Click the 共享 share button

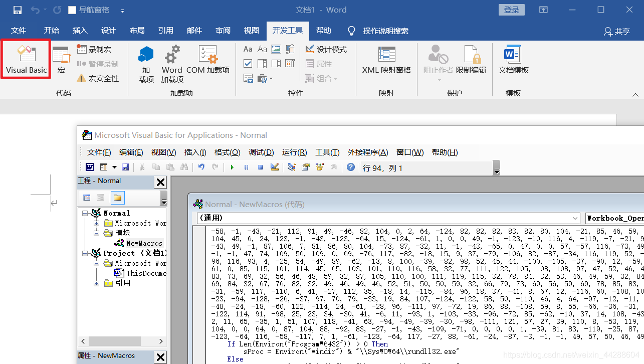point(617,31)
